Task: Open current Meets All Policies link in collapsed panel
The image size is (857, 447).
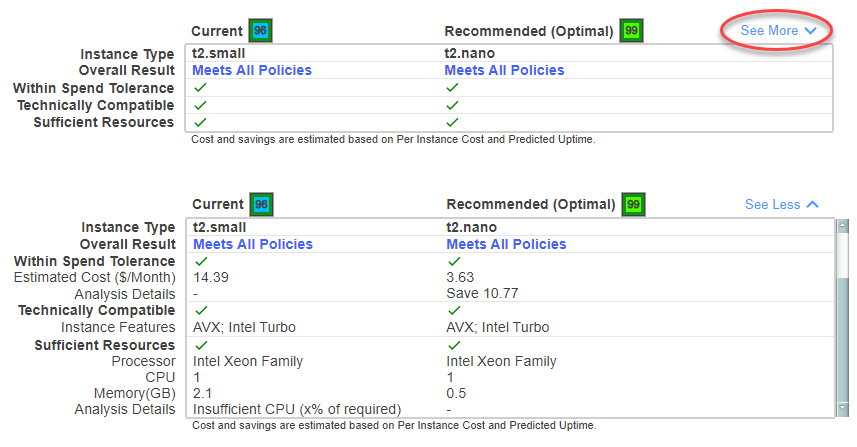Action: click(x=252, y=70)
